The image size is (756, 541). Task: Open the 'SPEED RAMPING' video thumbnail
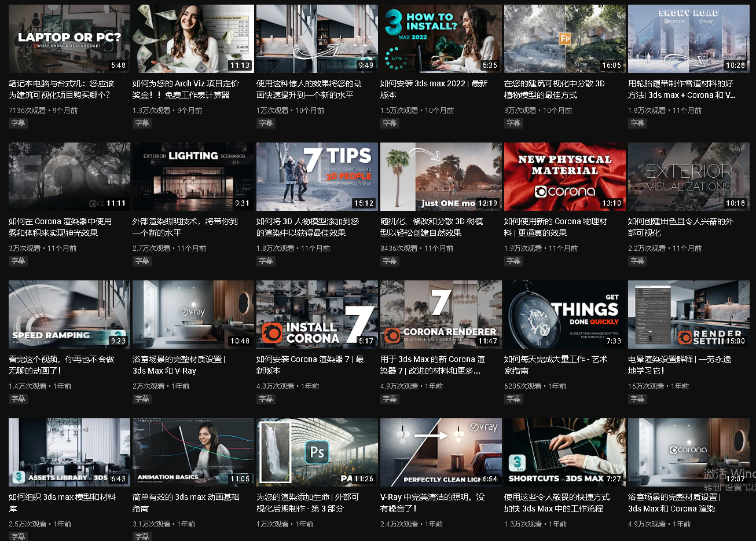69,315
